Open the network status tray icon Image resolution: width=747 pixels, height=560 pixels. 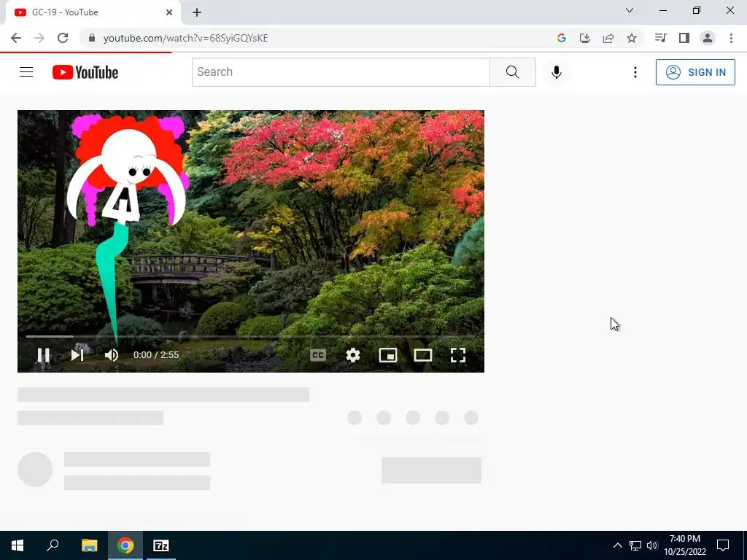point(635,545)
